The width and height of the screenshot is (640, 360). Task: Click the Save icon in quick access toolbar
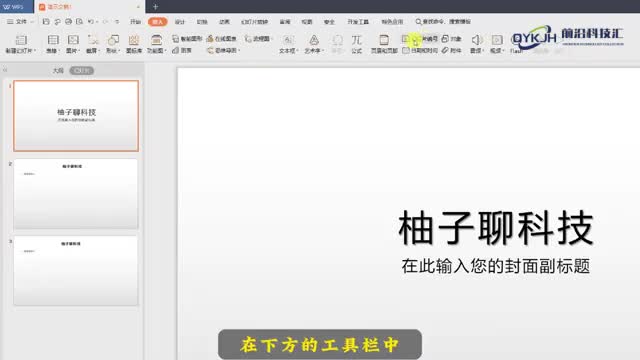pyautogui.click(x=46, y=21)
